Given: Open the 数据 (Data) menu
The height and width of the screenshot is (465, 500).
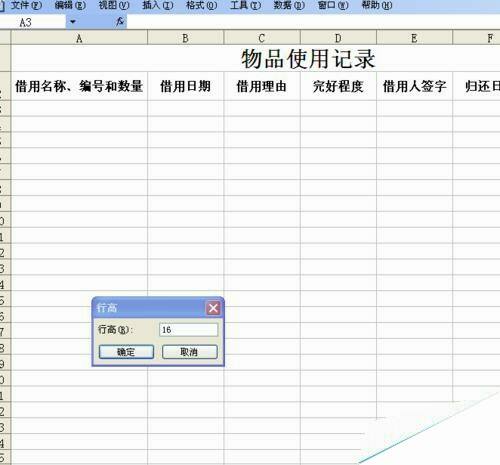Looking at the screenshot, I should coord(289,5).
